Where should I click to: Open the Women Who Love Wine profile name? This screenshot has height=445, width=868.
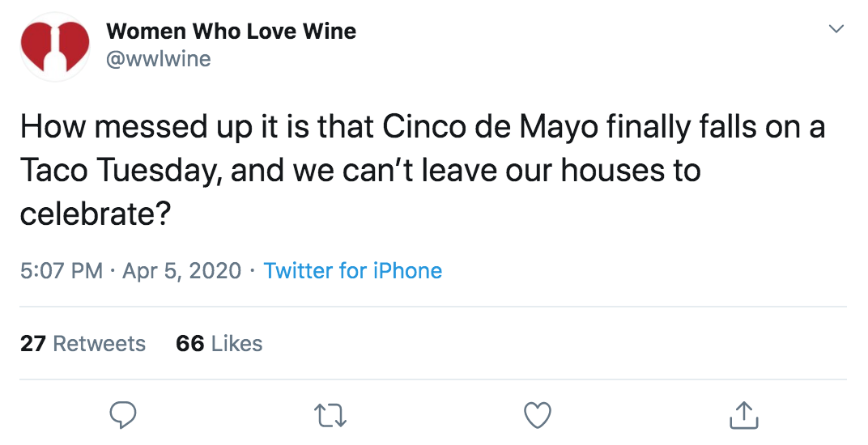click(231, 31)
